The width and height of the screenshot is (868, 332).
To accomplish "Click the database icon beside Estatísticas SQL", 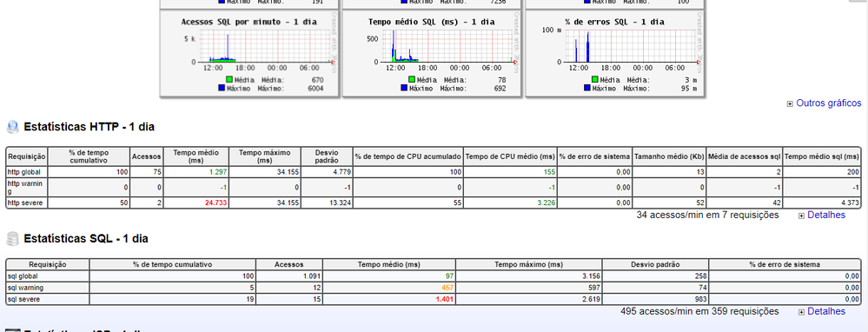I will pyautogui.click(x=12, y=239).
